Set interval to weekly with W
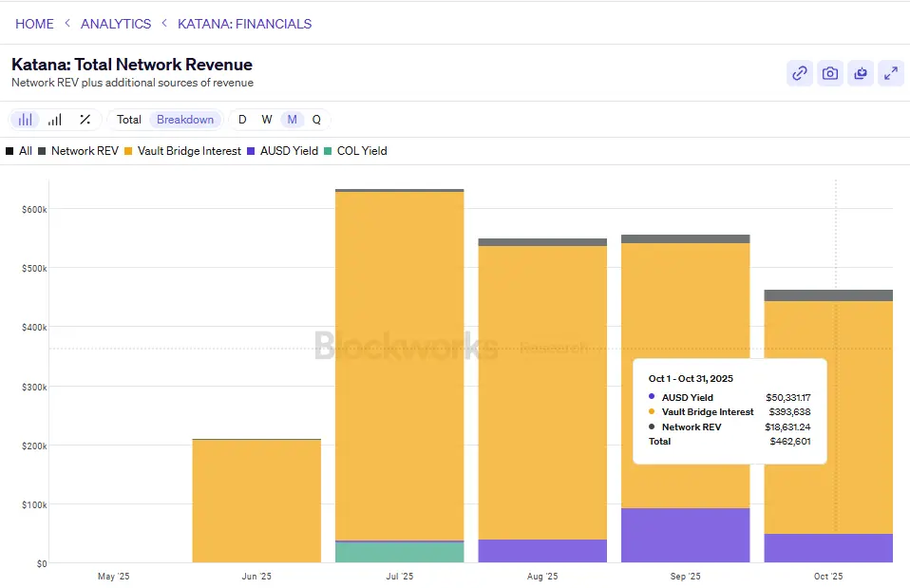 point(267,120)
